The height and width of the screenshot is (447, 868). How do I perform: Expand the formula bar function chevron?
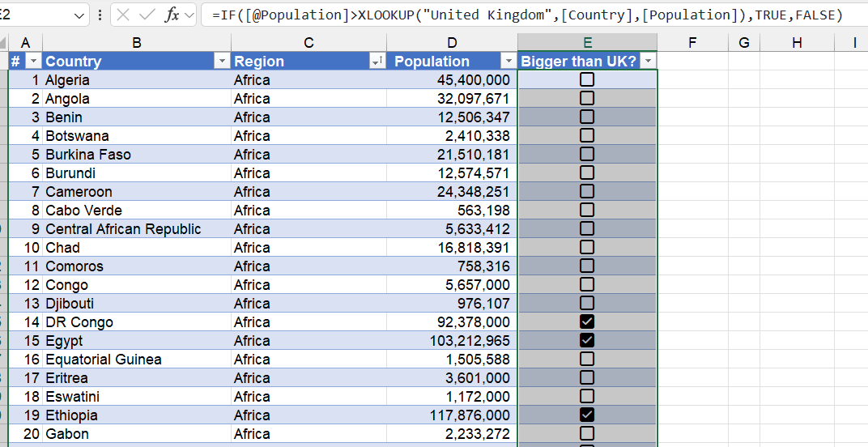(189, 15)
